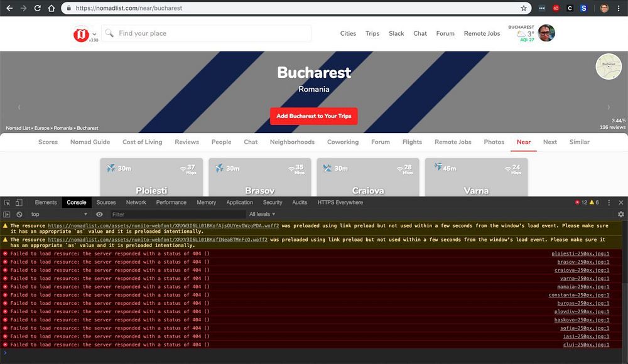Switch to the HTTPS Everywhere DevTools panel
The width and height of the screenshot is (628, 364).
[340, 203]
